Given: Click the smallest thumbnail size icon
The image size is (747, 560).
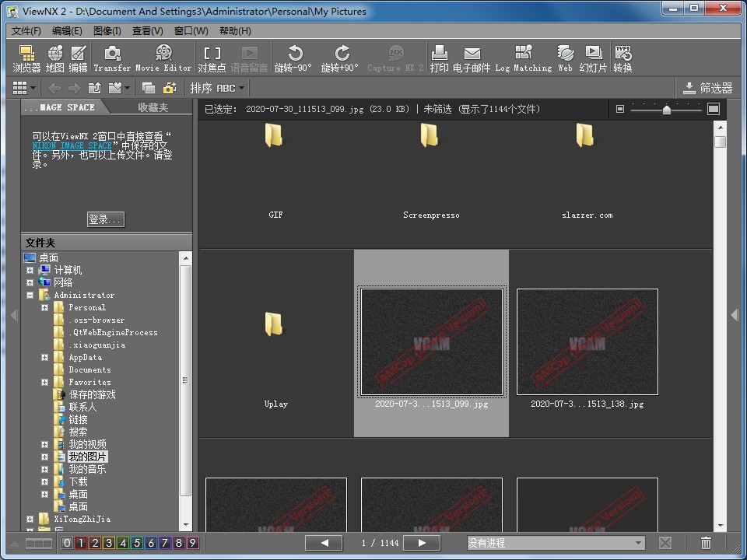Looking at the screenshot, I should click(x=620, y=109).
